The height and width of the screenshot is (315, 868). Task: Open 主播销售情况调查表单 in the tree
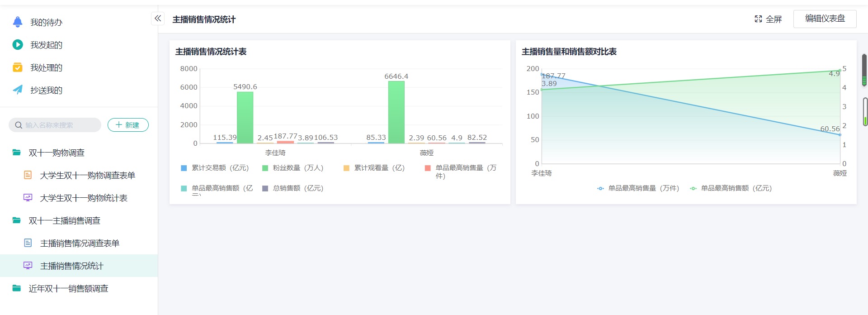click(x=80, y=243)
